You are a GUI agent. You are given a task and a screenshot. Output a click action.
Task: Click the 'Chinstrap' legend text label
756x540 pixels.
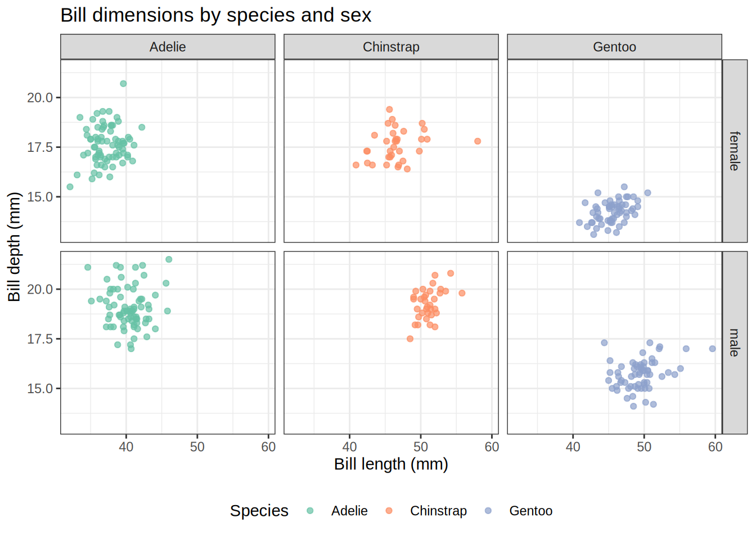[438, 511]
